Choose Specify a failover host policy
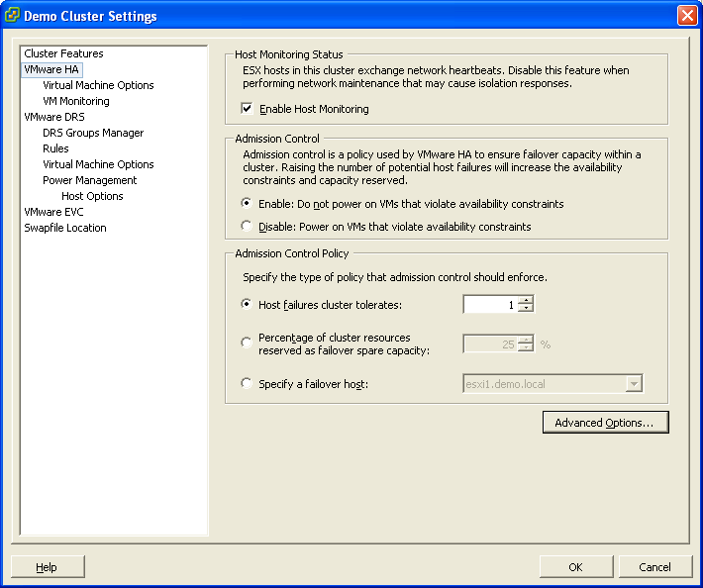Screen dimensions: 703x588 pos(247,383)
